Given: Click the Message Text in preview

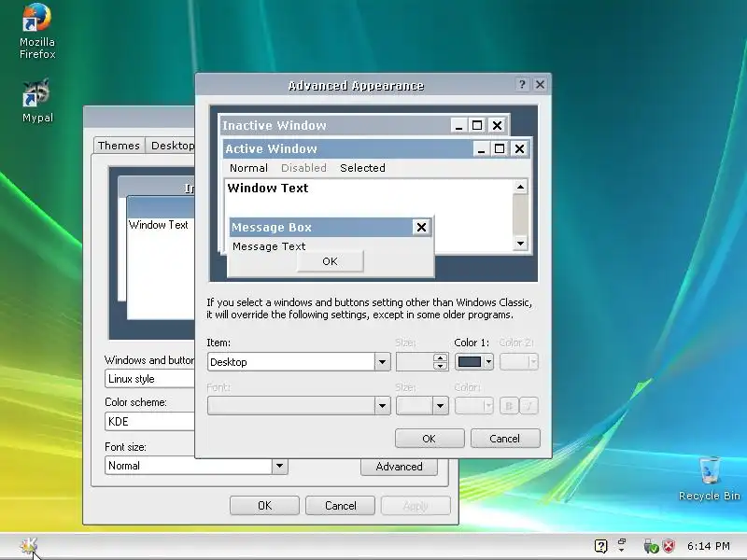Looking at the screenshot, I should (269, 246).
